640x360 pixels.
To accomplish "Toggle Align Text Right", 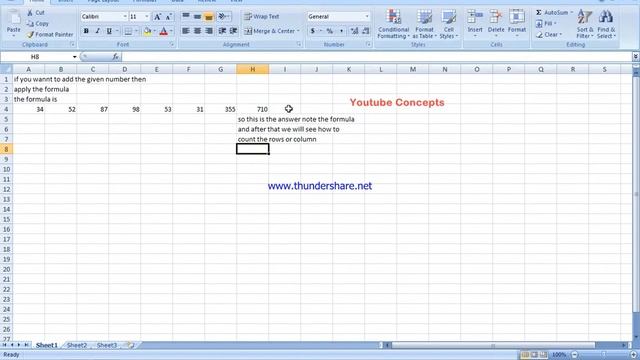I will (x=209, y=31).
